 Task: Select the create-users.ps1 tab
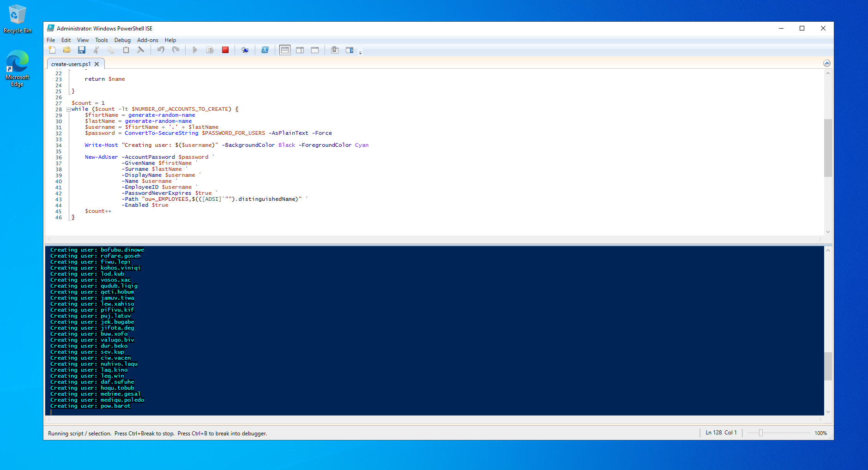[x=71, y=64]
